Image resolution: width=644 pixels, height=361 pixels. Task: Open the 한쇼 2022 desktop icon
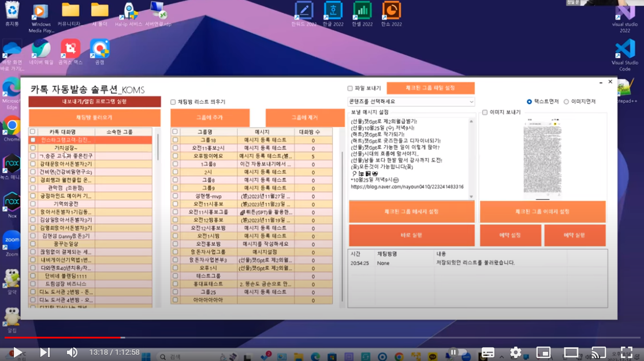[x=392, y=14]
